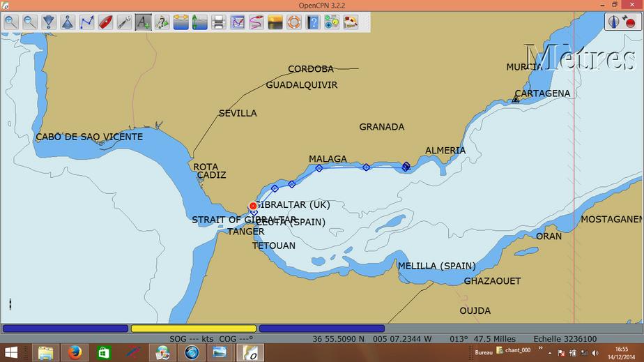This screenshot has height=362, width=644.
Task: Toggle auto-follow with the red boat icon
Action: [x=105, y=22]
